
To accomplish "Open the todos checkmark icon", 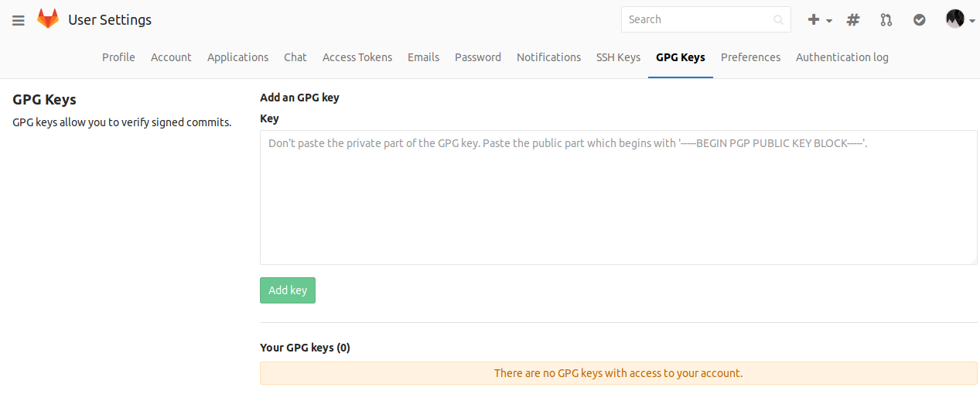I will [919, 20].
